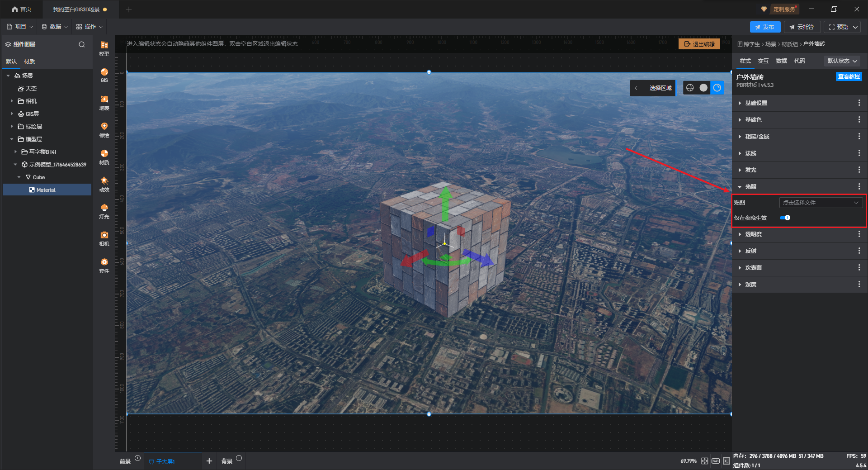
Task: Click the plus icon next to 背景
Action: click(x=239, y=458)
